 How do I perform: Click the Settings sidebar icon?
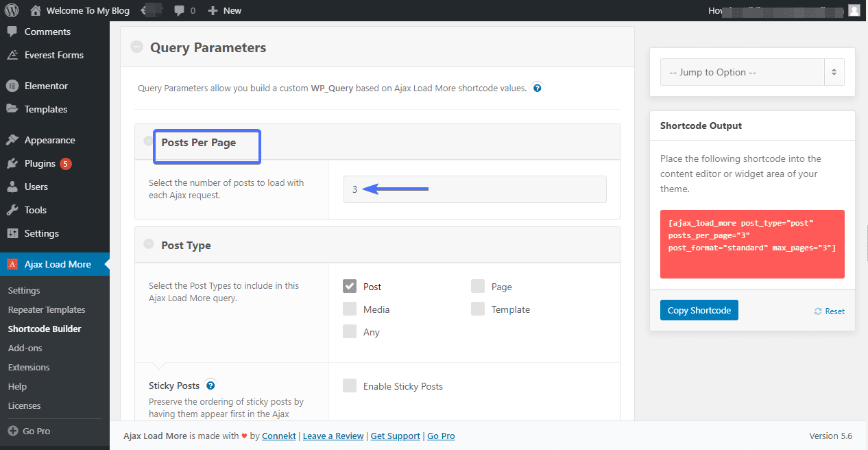click(x=12, y=233)
